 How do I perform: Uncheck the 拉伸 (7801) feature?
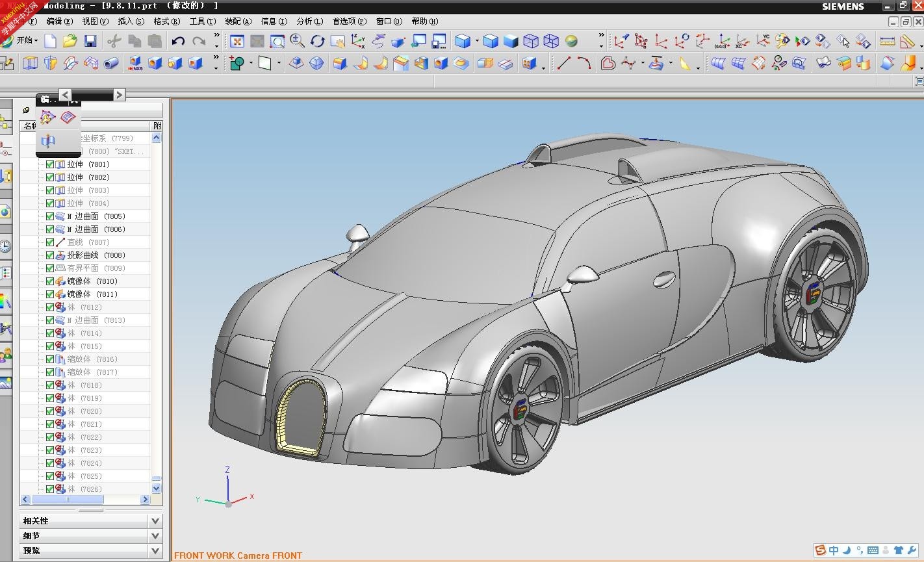coord(50,164)
